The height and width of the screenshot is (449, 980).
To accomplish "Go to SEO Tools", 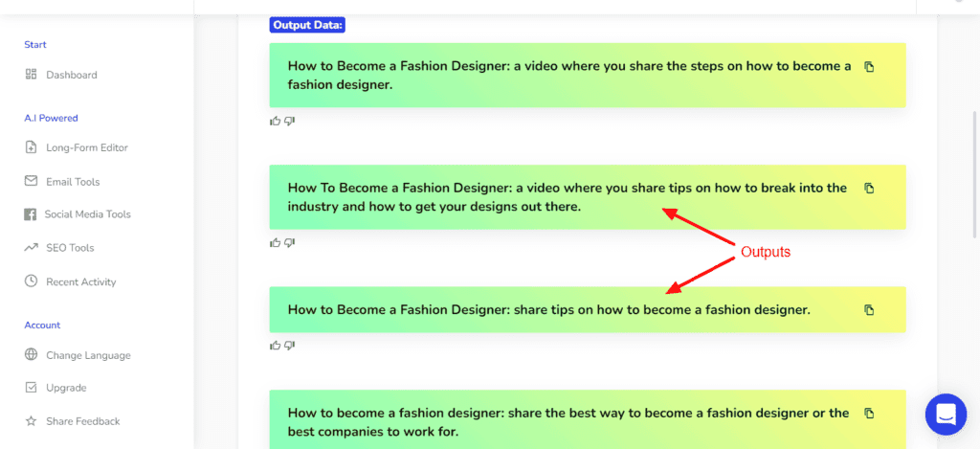I will tap(70, 248).
